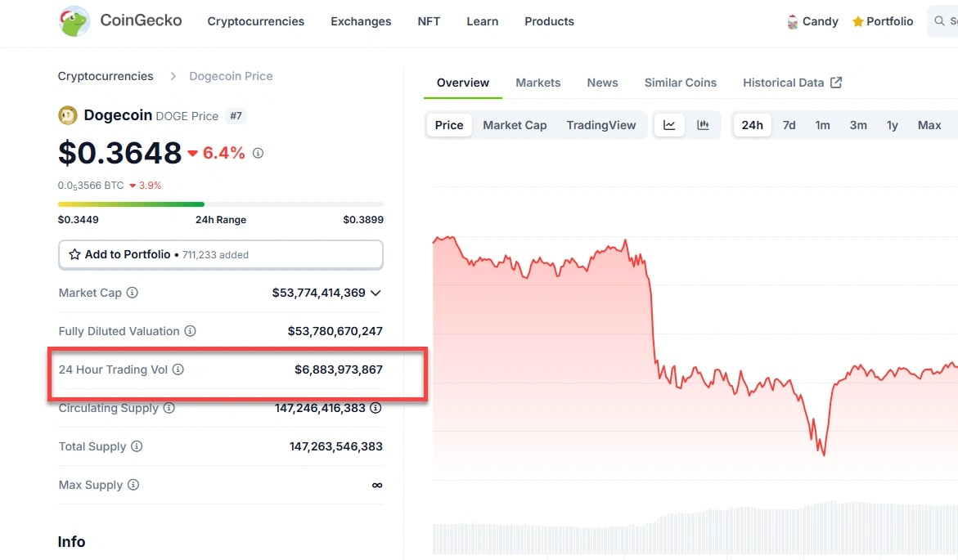
Task: Click the Max Supply info icon
Action: point(133,485)
